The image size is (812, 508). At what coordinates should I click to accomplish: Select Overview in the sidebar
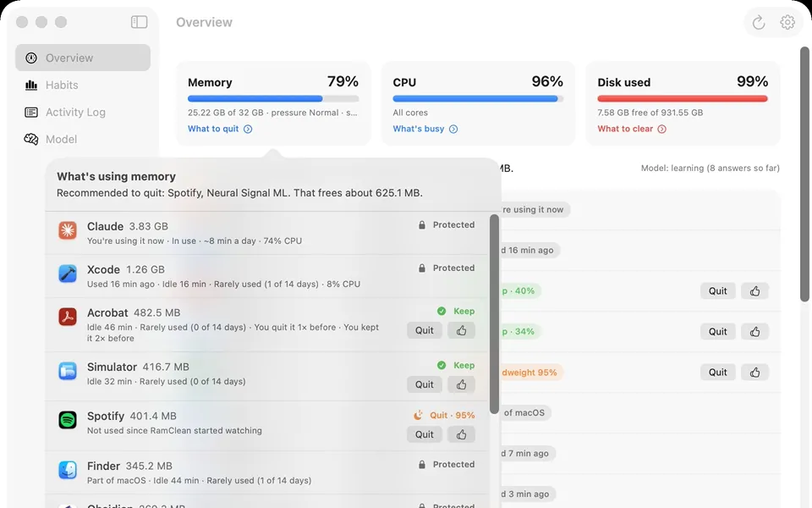pyautogui.click(x=83, y=58)
